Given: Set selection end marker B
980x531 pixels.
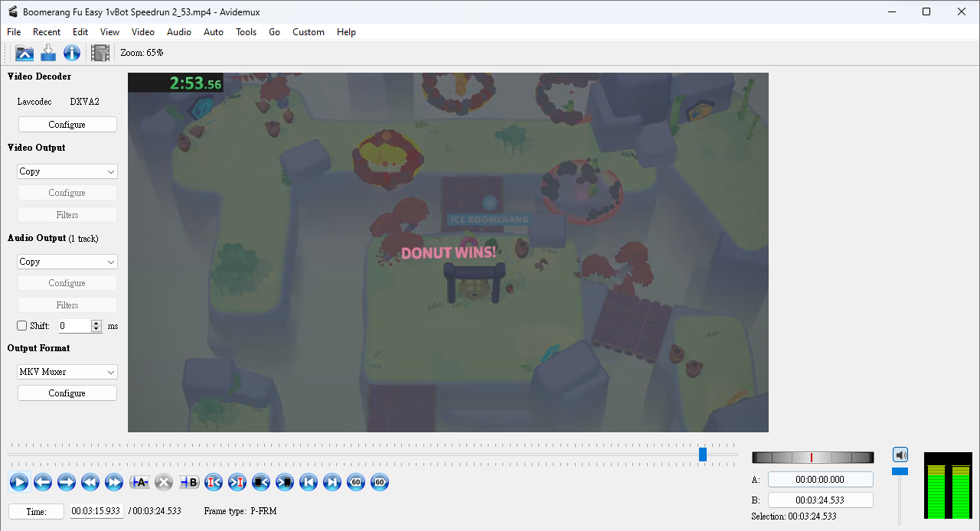Looking at the screenshot, I should click(189, 482).
